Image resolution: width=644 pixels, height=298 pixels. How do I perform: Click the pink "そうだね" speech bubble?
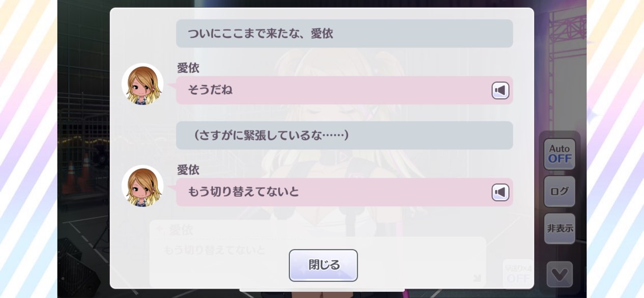(x=331, y=90)
